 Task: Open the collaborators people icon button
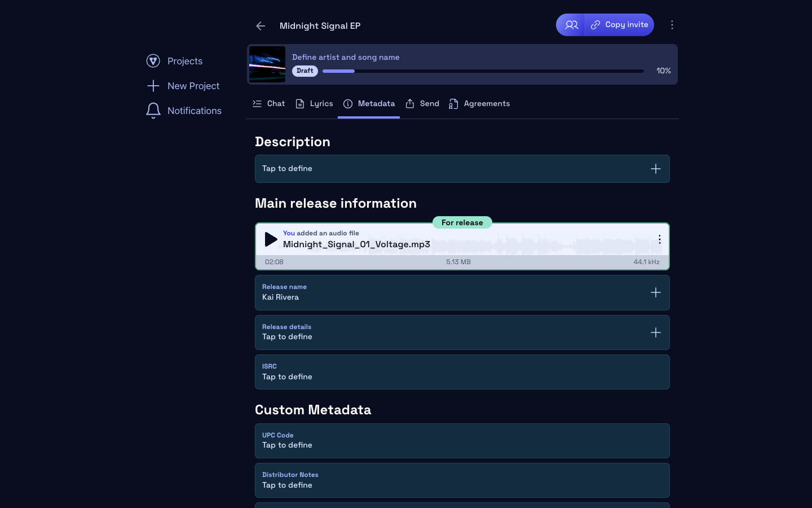coord(571,25)
